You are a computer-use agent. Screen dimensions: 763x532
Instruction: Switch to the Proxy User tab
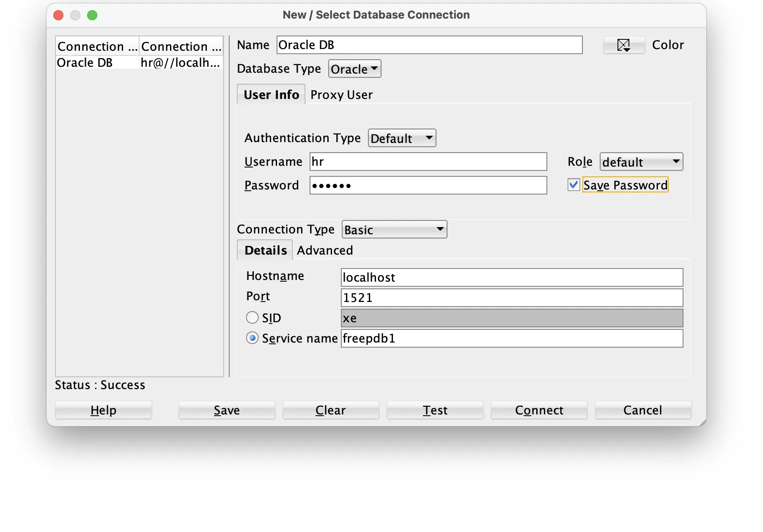click(x=341, y=95)
